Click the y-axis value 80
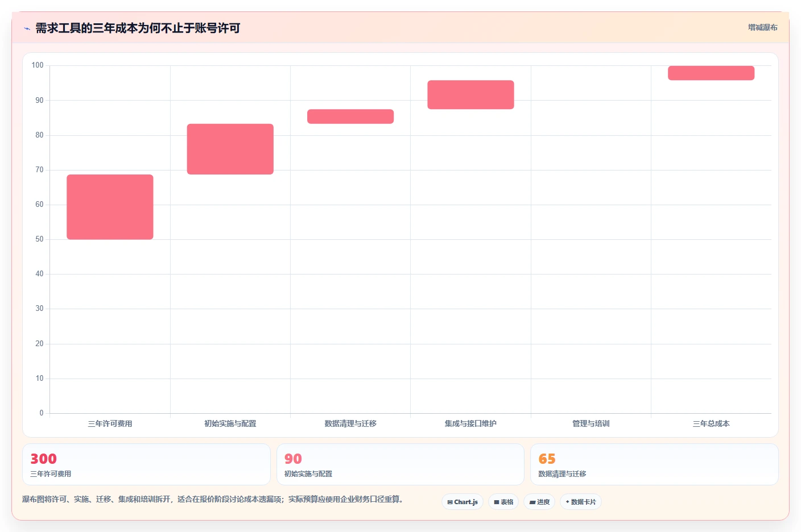This screenshot has width=801, height=532. tap(39, 135)
